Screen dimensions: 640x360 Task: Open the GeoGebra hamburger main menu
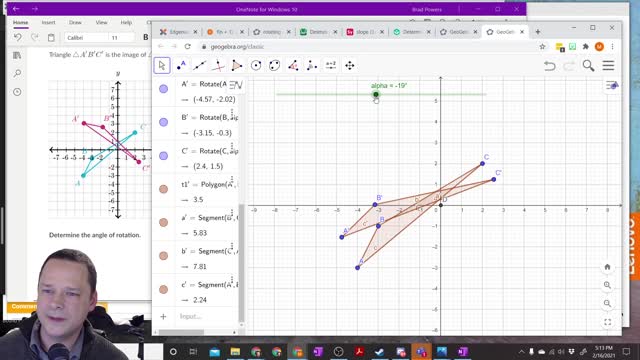(608, 65)
